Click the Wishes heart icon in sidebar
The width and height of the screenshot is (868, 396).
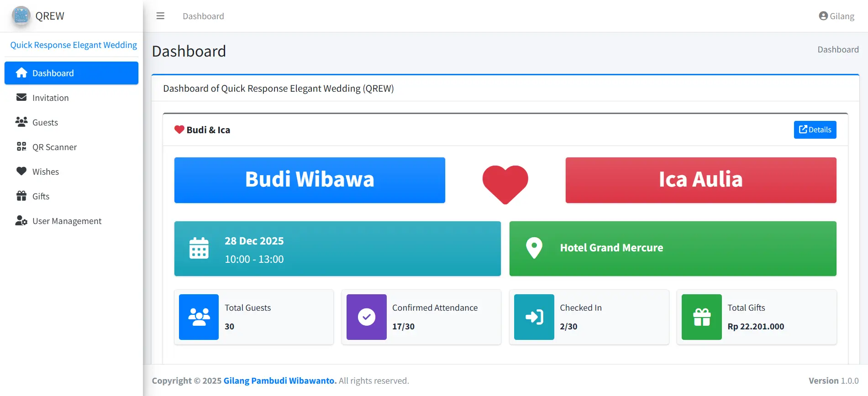click(21, 172)
